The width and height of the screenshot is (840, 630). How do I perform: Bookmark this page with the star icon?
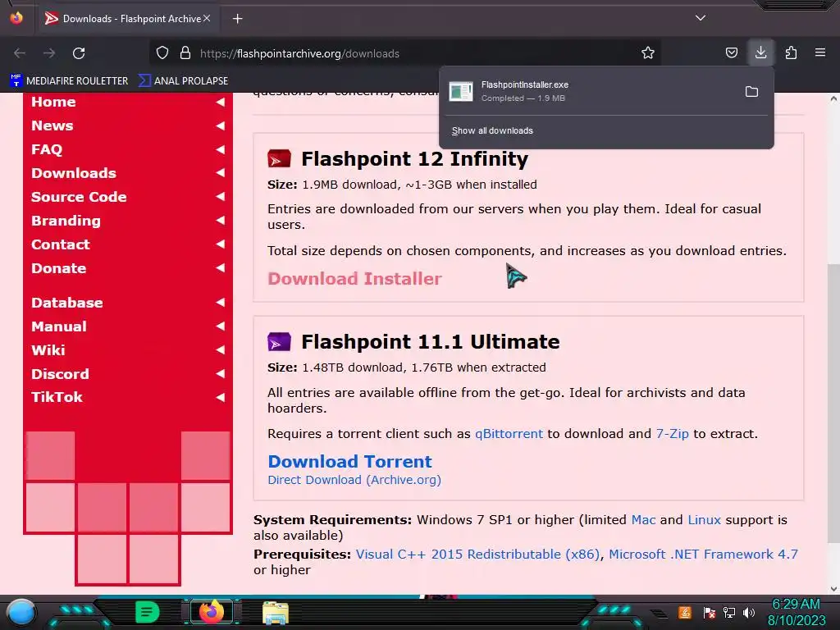point(648,53)
